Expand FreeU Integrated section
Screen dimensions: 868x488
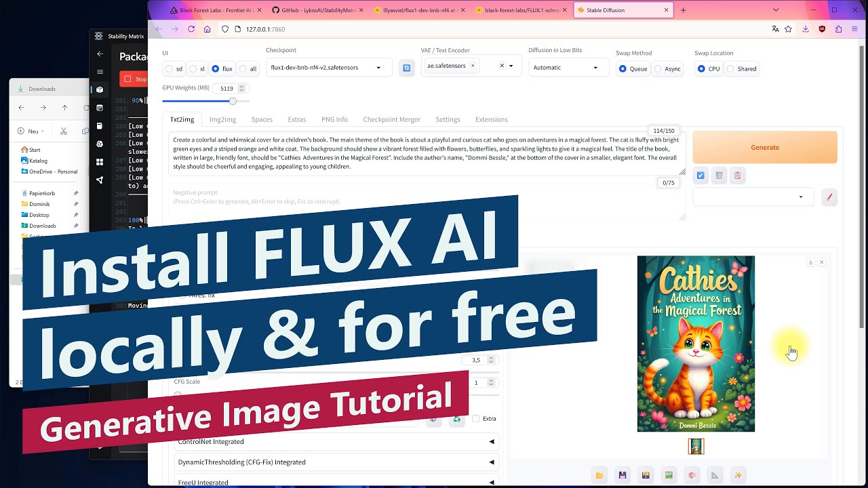point(336,482)
